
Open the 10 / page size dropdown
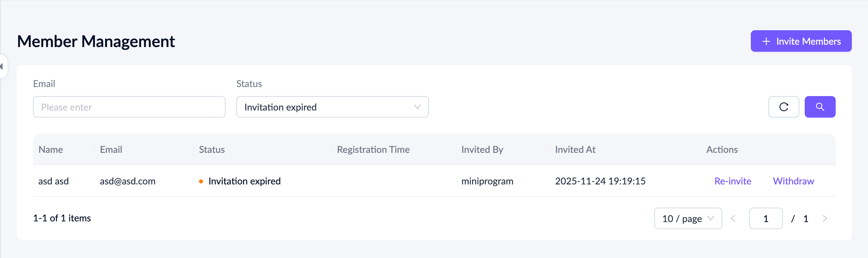click(x=688, y=219)
